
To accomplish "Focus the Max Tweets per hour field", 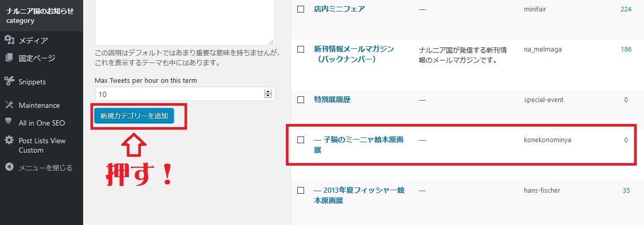I will coord(179,94).
